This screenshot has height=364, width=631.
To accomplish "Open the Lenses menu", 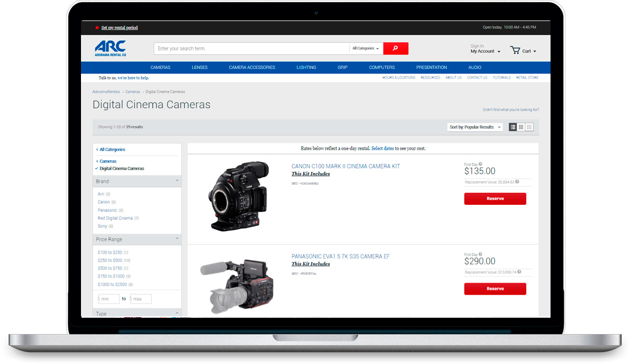I will tap(200, 67).
